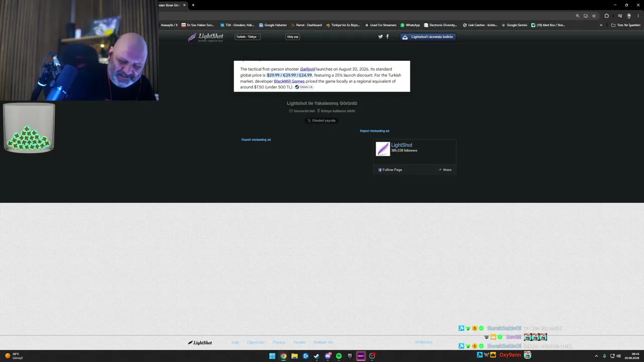Viewport: 644px width, 362px height.
Task: Bookmark this page with the star icon
Action: [594, 16]
